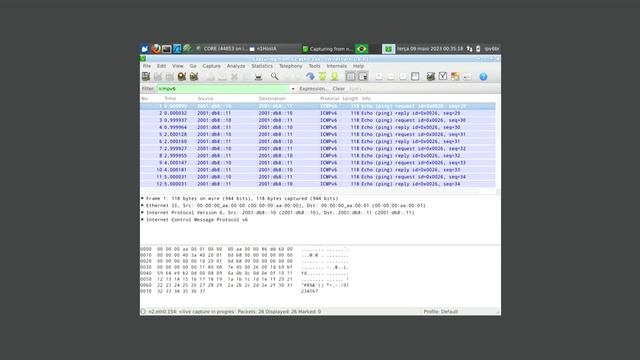Screen dimensions: 640x360
Task: Open the capture filters dialog icon
Action: click(431, 76)
